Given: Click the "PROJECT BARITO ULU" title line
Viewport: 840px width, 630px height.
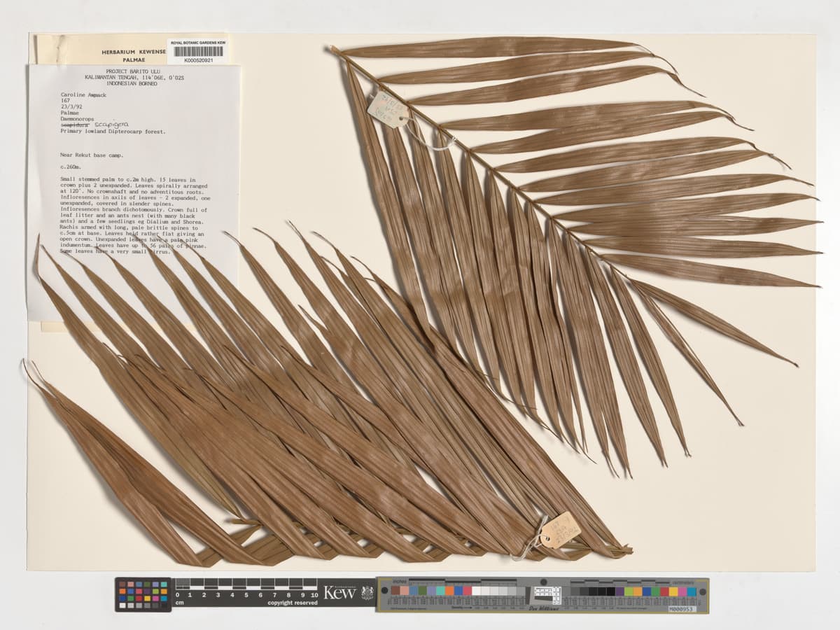Looking at the screenshot, I should coord(134,71).
